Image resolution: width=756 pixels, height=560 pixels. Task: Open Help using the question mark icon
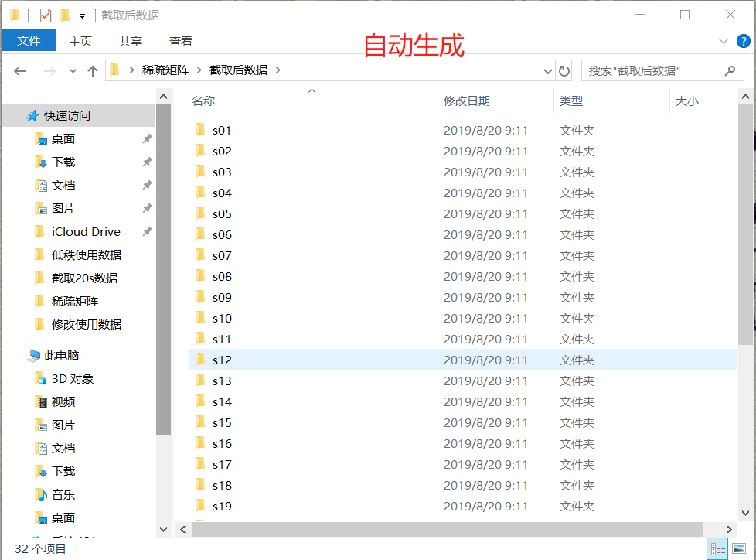tap(744, 41)
